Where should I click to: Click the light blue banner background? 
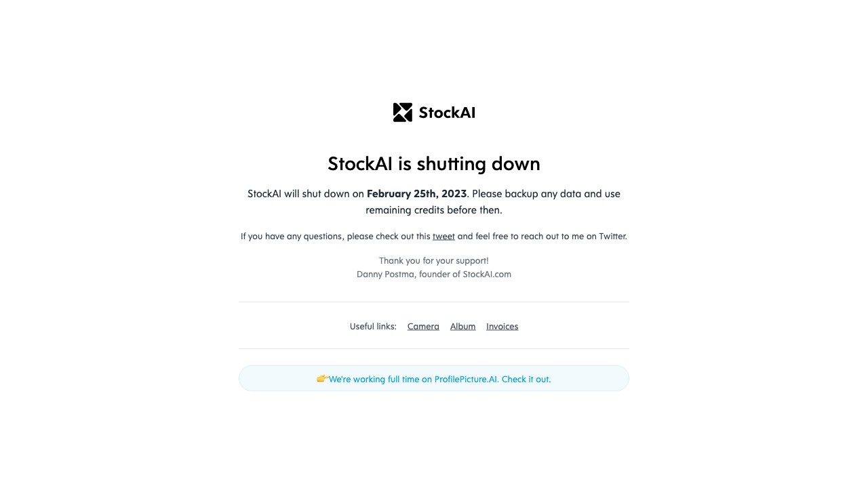pyautogui.click(x=271, y=378)
